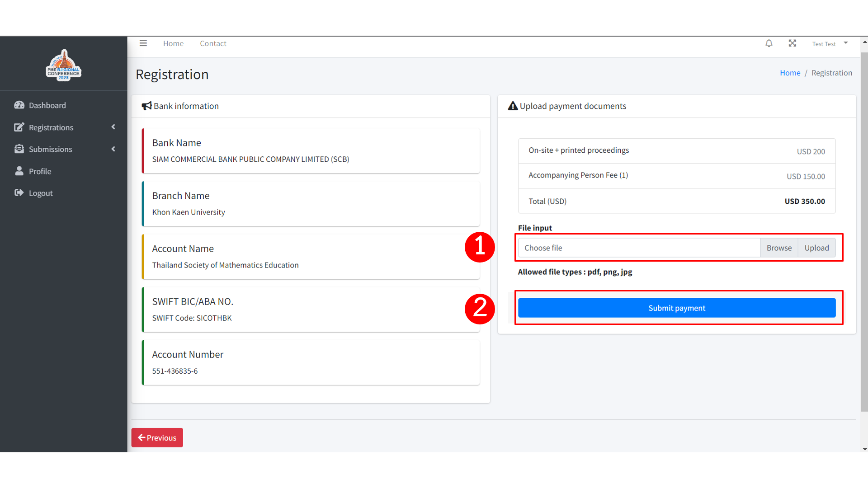Click the Upload button
Screen dimensions: 868x488
pos(816,248)
